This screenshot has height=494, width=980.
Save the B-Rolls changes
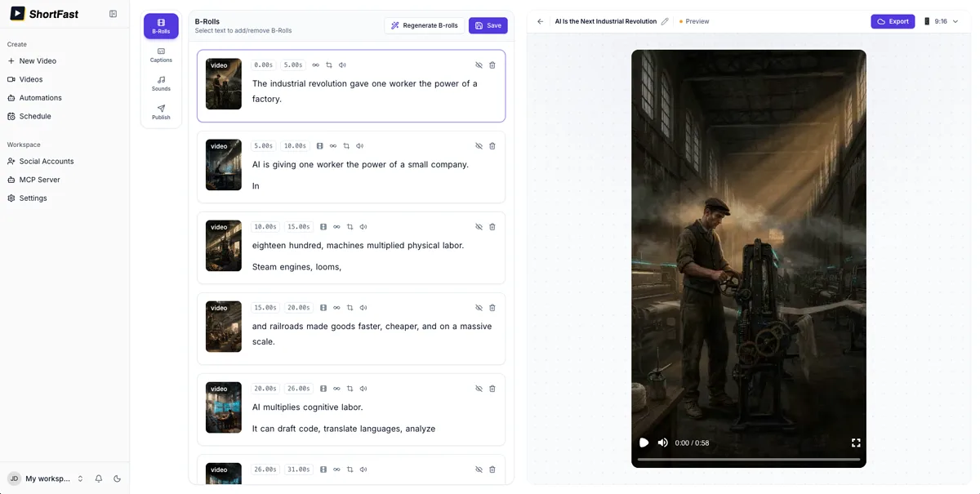(x=488, y=25)
